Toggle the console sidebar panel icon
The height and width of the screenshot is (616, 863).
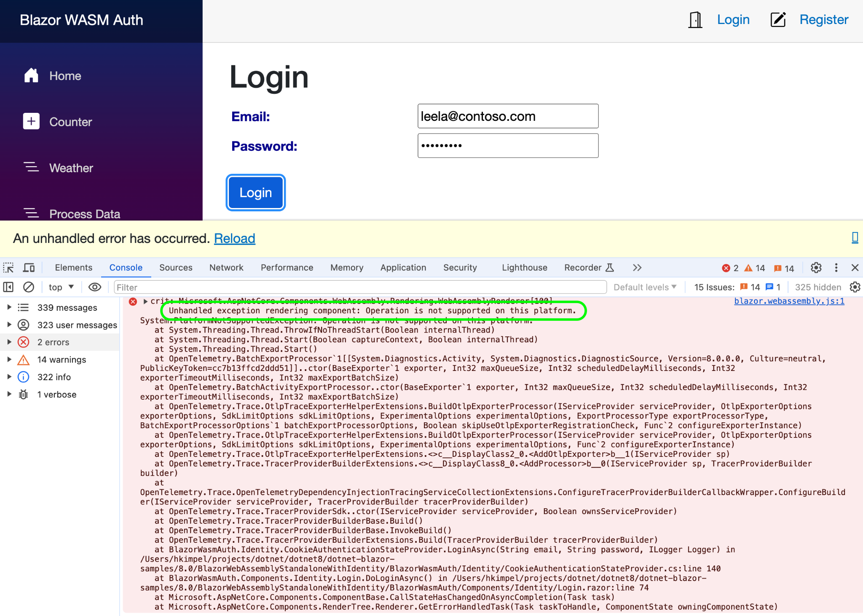(x=8, y=287)
